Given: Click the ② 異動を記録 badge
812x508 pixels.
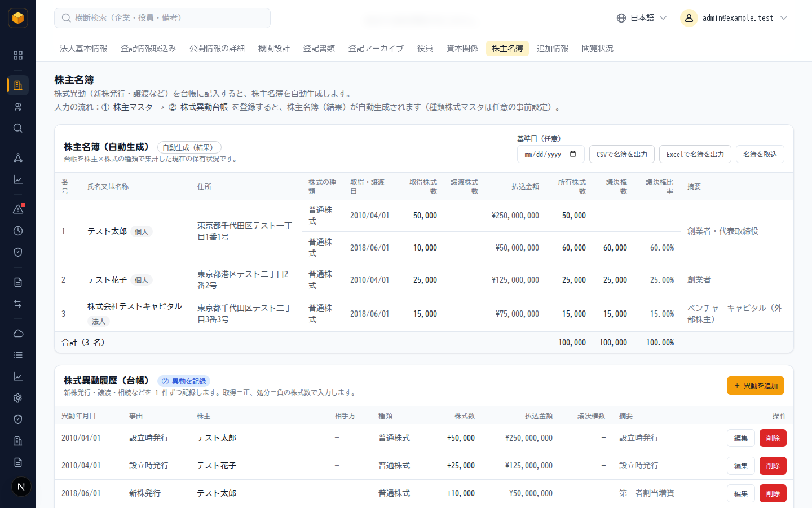Looking at the screenshot, I should (184, 381).
